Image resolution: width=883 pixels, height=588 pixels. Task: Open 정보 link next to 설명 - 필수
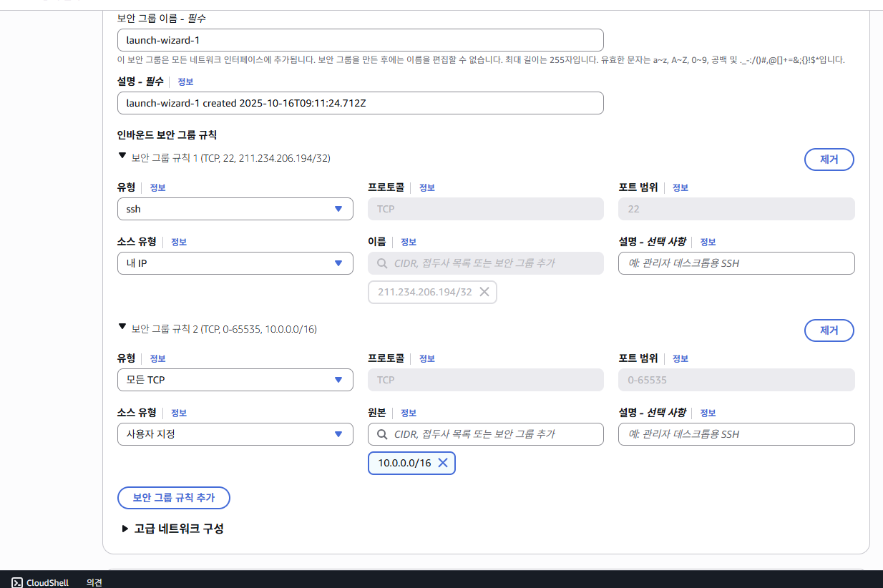(x=185, y=82)
